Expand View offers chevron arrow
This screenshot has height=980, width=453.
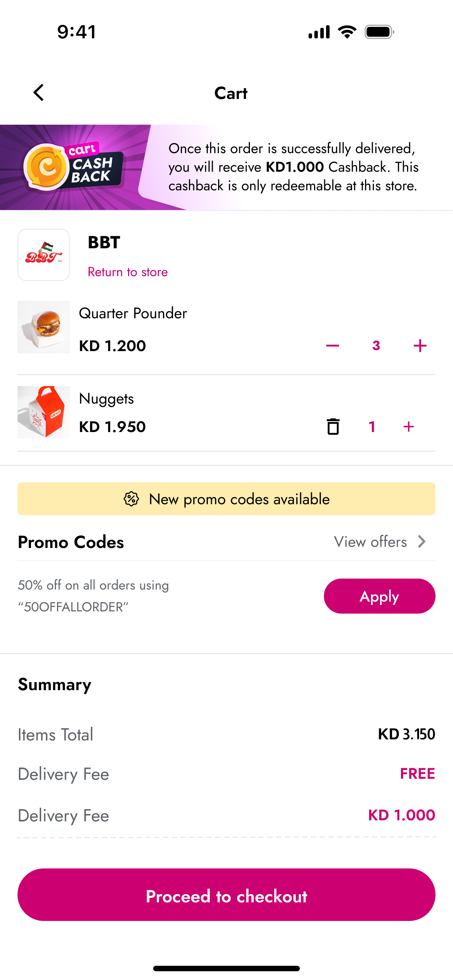pyautogui.click(x=421, y=541)
